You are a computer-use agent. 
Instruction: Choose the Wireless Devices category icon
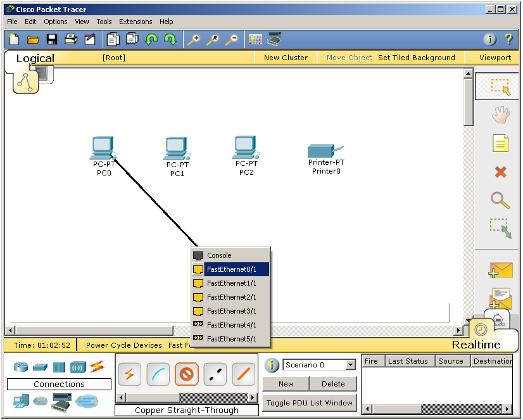point(78,367)
